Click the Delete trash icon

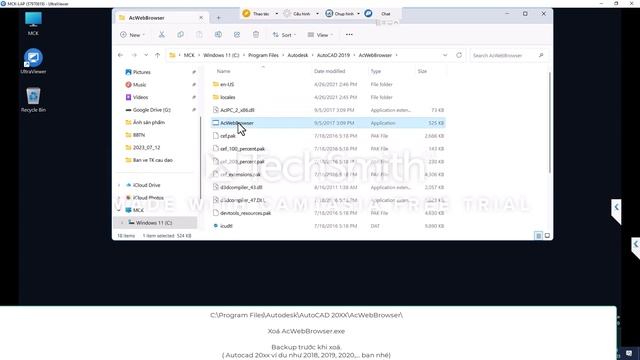tap(256, 35)
